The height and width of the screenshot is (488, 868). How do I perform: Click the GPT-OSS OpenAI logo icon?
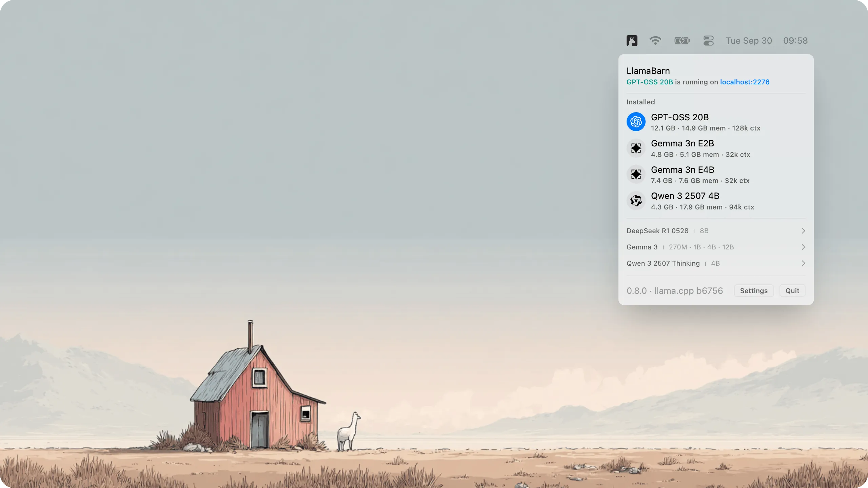click(636, 121)
